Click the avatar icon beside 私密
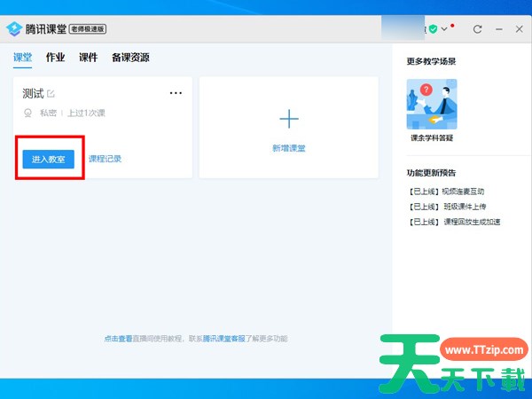 click(27, 113)
